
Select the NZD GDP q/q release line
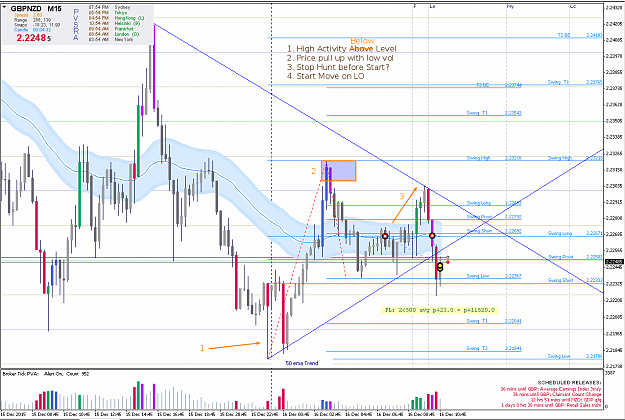pos(566,400)
